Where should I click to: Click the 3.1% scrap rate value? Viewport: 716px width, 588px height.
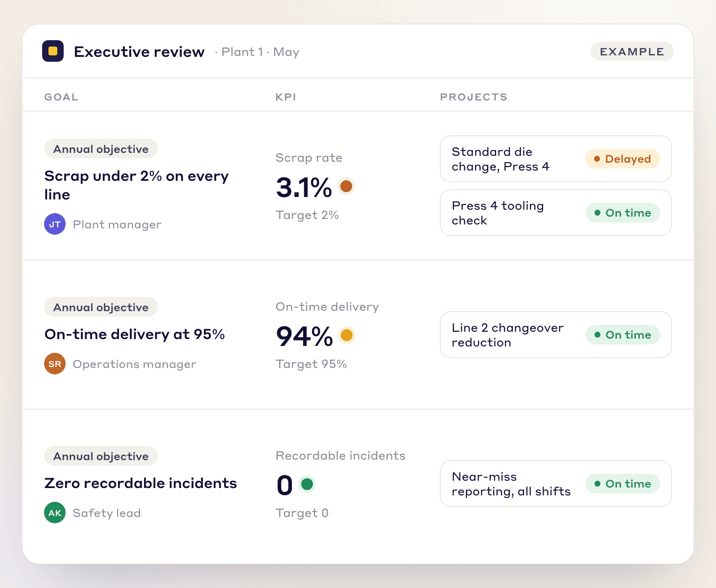coord(304,187)
